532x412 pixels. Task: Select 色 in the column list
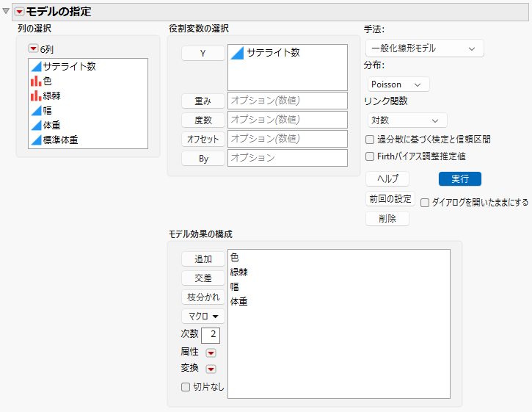(x=47, y=81)
